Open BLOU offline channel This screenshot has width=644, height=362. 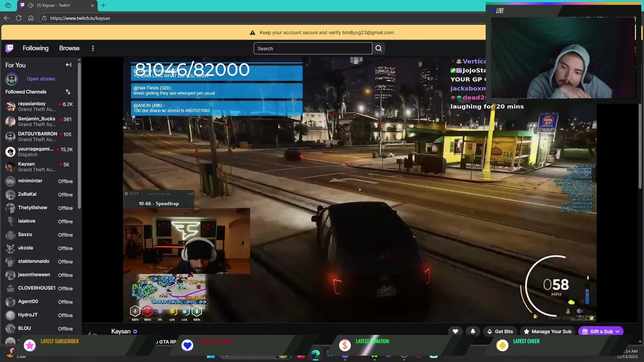coord(39,328)
